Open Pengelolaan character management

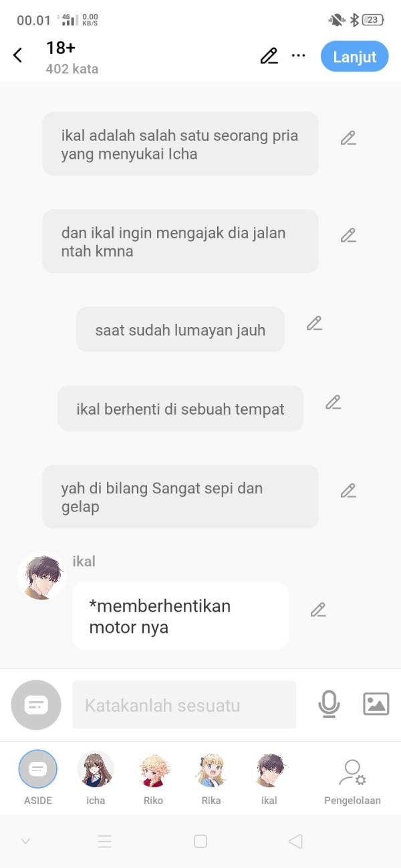coord(352,782)
